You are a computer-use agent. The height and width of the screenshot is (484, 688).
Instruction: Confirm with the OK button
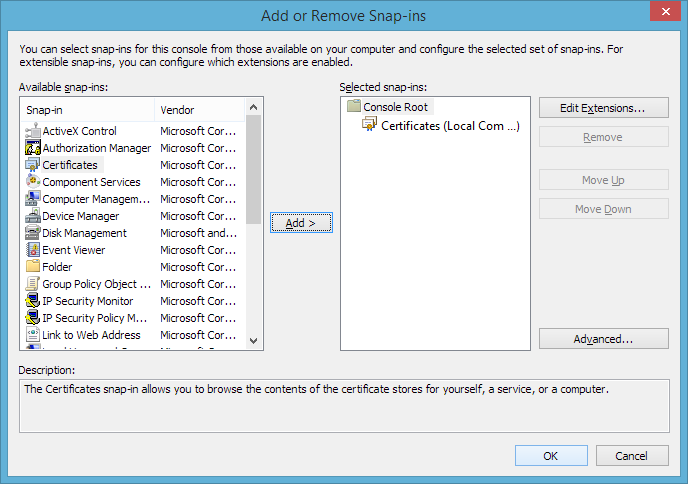[x=551, y=456]
